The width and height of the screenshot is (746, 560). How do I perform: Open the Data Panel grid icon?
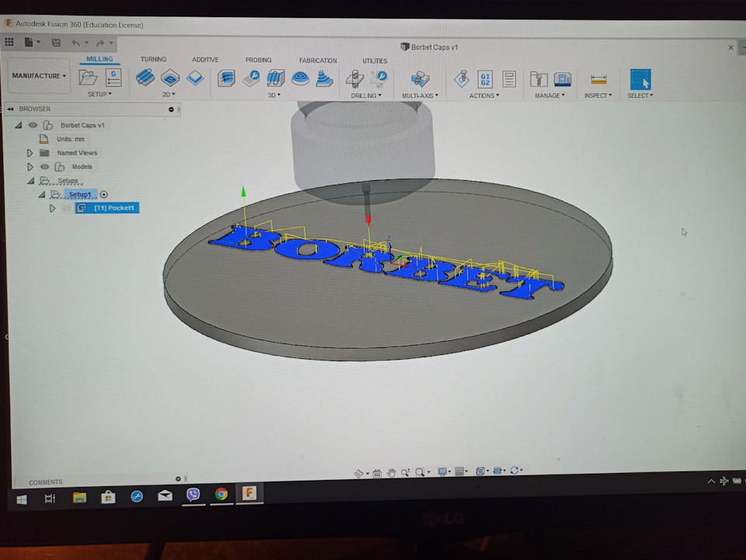9,42
